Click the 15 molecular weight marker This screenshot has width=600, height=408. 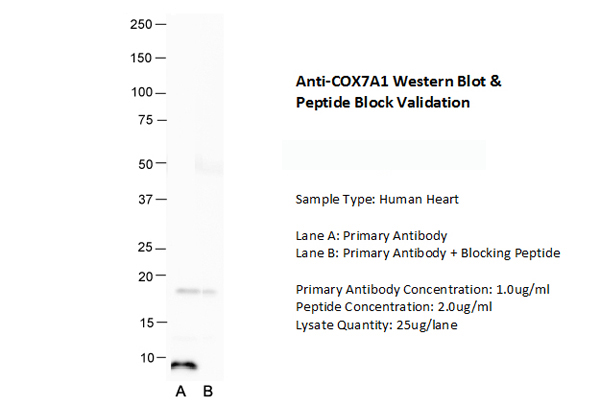pos(146,322)
